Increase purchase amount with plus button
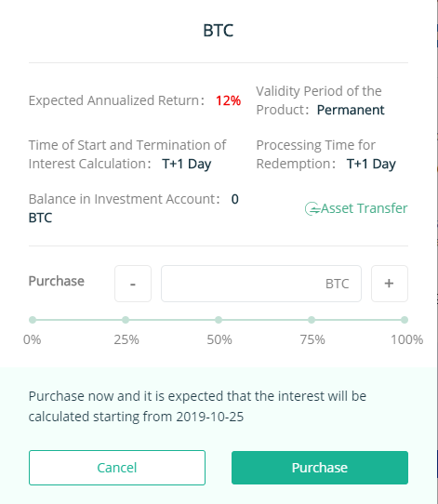Image resolution: width=438 pixels, height=504 pixels. click(x=390, y=284)
